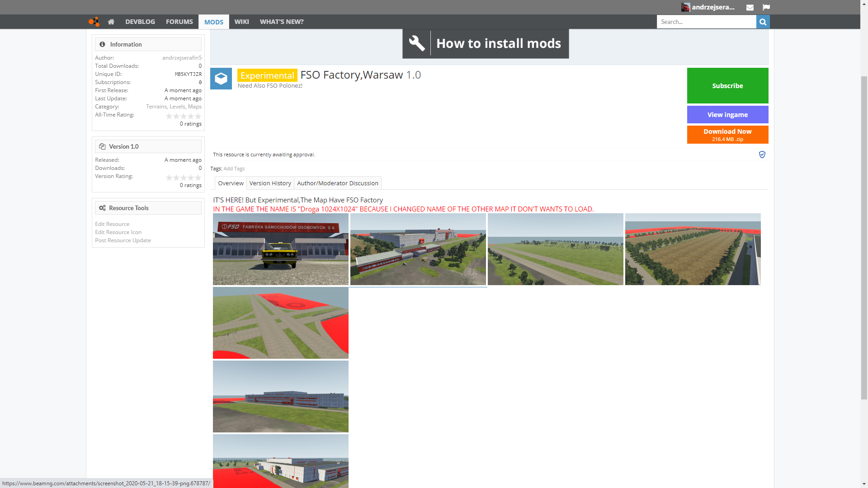Click the awaiting approval notice text
Screen dimensions: 868x488
(x=264, y=155)
